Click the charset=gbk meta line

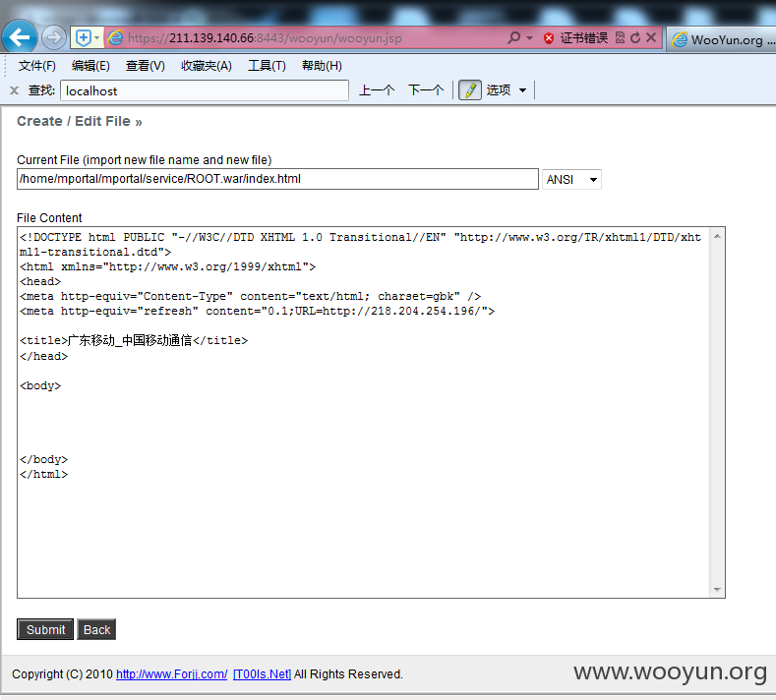pyautogui.click(x=251, y=296)
